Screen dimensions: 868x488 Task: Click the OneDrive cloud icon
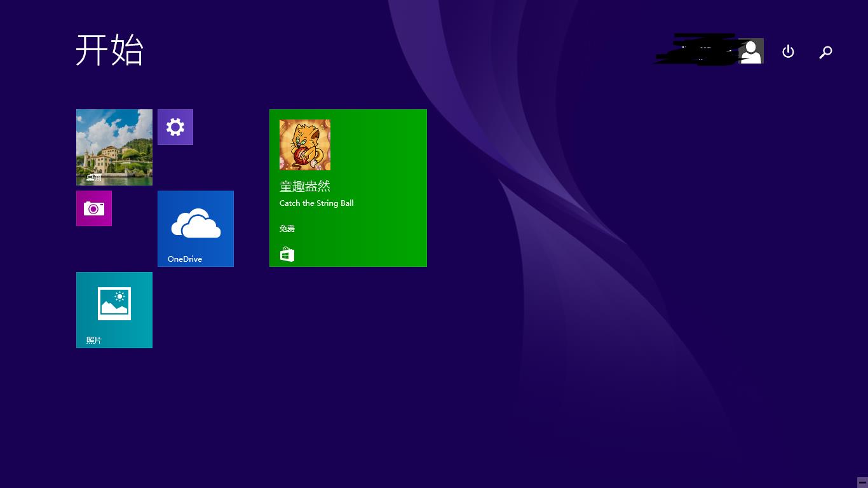point(196,223)
